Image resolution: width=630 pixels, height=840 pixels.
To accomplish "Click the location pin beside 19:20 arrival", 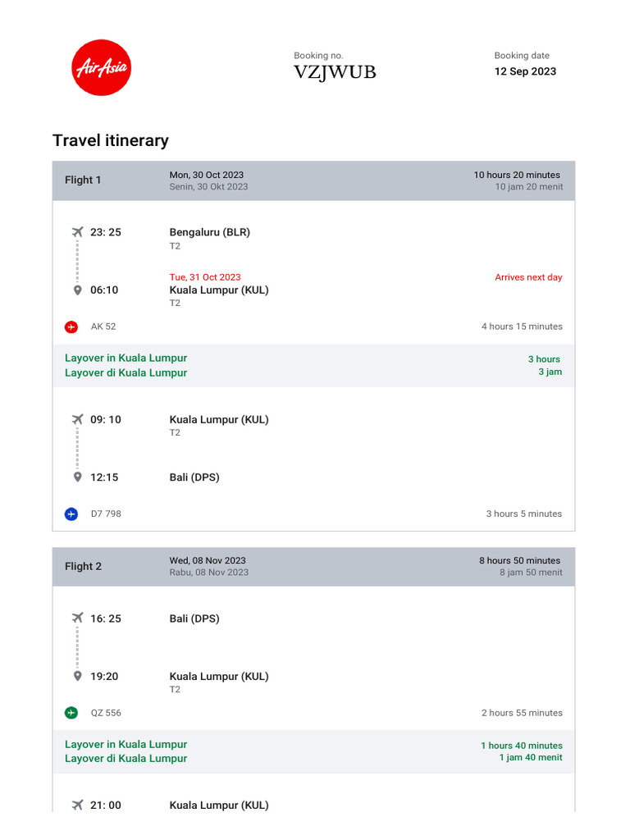I will pos(78,677).
